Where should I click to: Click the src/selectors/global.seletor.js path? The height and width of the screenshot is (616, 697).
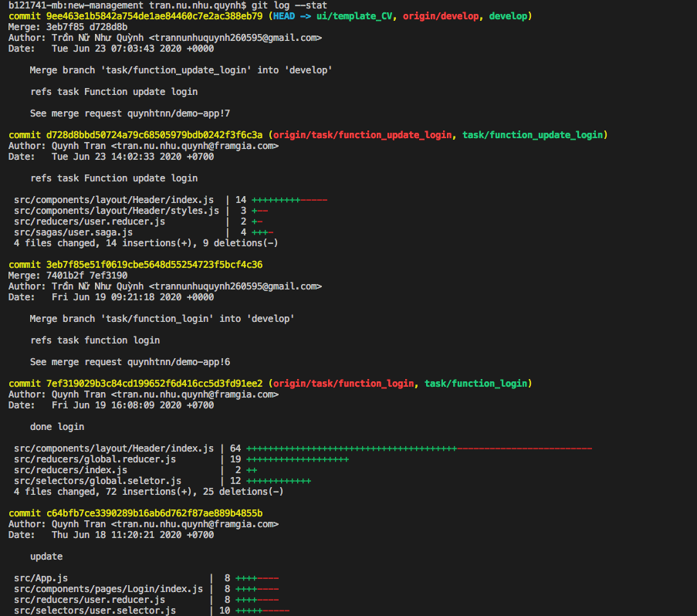97,480
